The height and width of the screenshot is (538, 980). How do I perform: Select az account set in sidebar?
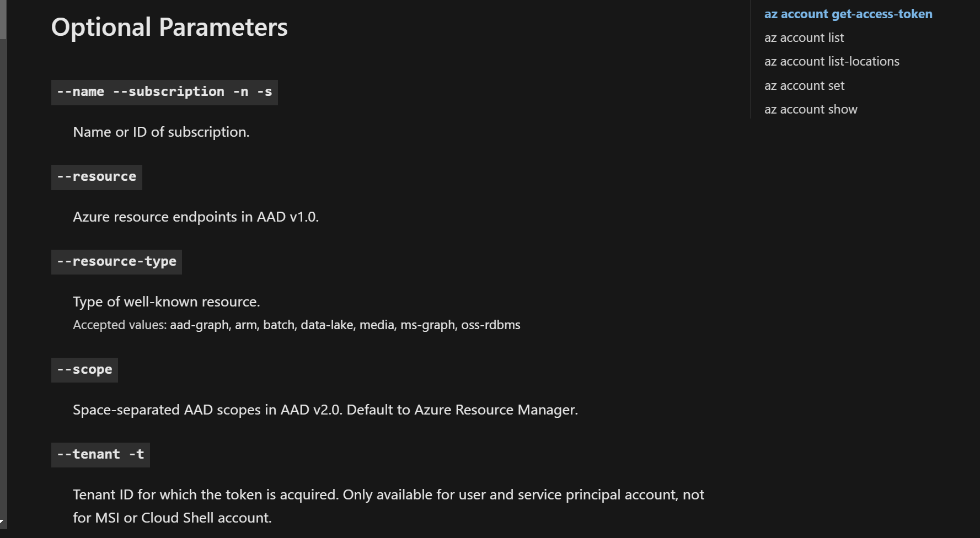804,86
